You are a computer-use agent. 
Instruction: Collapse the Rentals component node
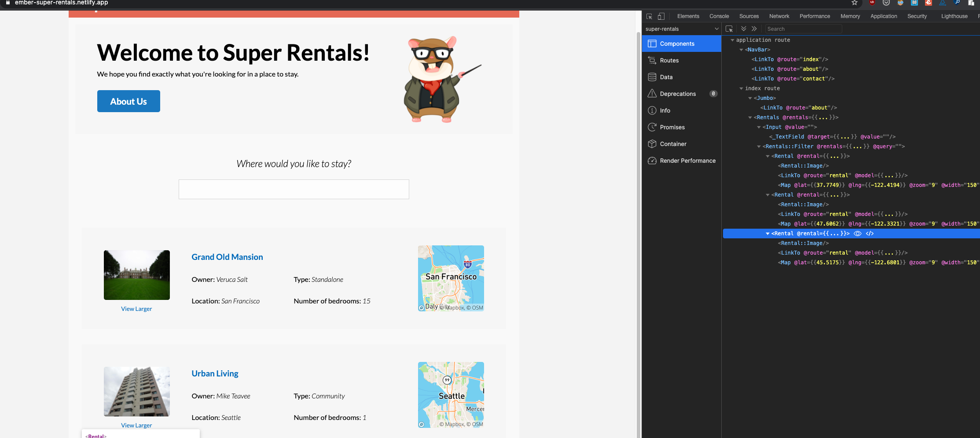pyautogui.click(x=750, y=117)
